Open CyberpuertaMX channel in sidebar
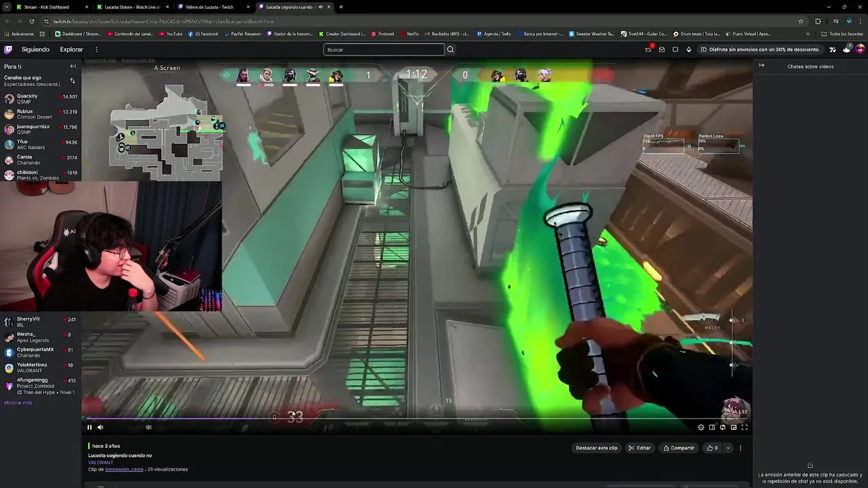 click(41, 352)
